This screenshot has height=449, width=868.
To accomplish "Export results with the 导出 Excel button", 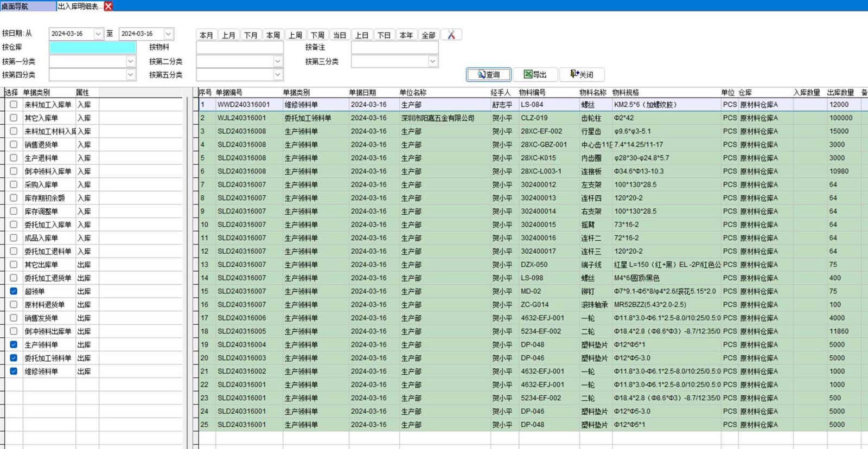I will point(535,74).
